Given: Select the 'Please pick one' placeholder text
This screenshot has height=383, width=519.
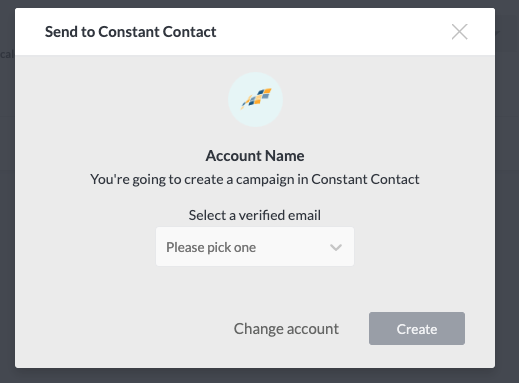Looking at the screenshot, I should pyautogui.click(x=211, y=247).
